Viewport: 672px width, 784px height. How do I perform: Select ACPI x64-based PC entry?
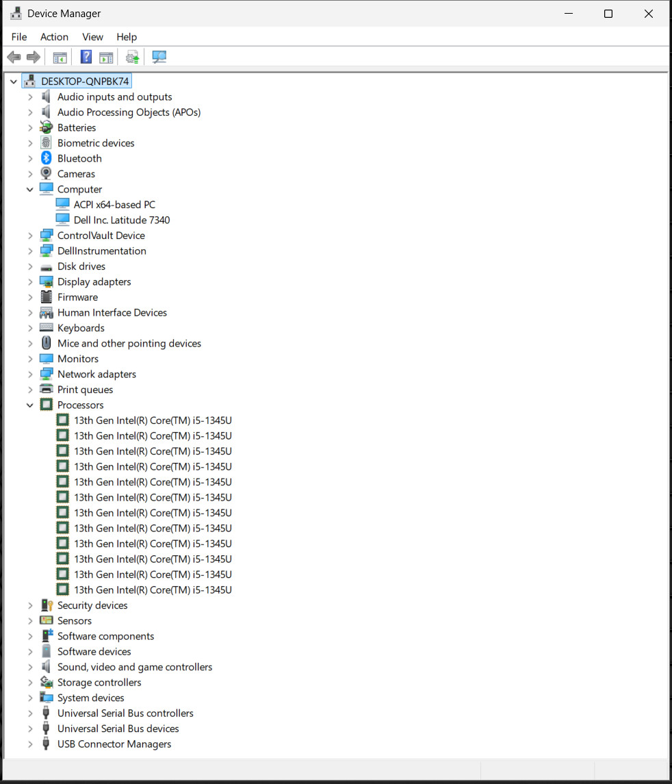pyautogui.click(x=114, y=205)
